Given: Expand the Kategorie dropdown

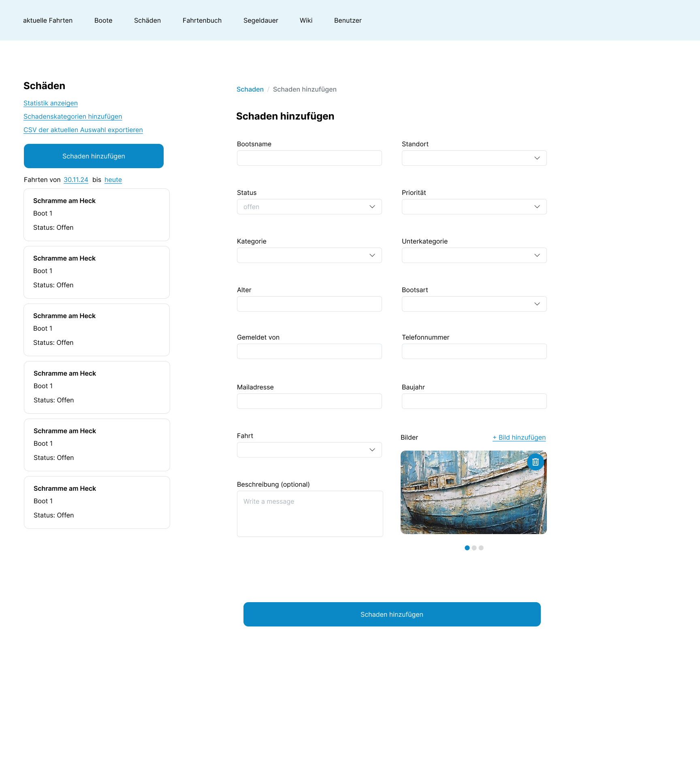Looking at the screenshot, I should click(309, 255).
